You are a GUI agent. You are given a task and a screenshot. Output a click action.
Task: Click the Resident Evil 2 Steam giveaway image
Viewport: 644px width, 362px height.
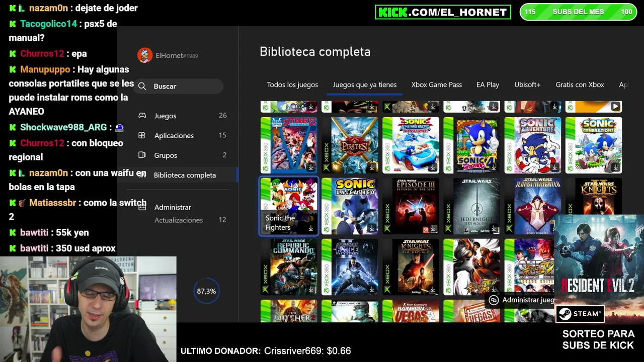coord(598,269)
